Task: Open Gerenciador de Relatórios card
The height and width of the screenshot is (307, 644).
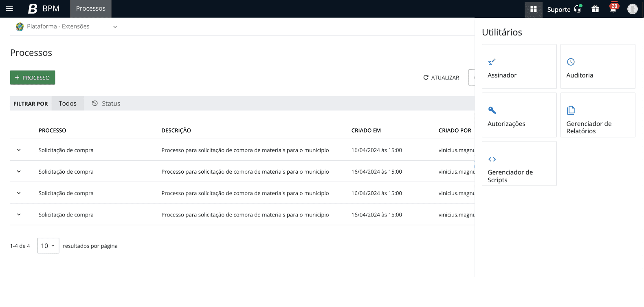Action: (598, 115)
